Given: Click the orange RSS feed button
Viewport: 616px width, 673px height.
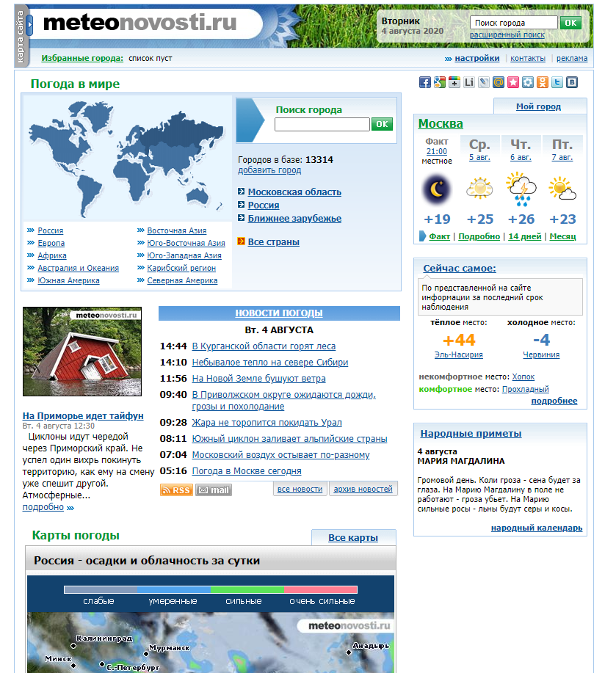Looking at the screenshot, I should [x=176, y=490].
